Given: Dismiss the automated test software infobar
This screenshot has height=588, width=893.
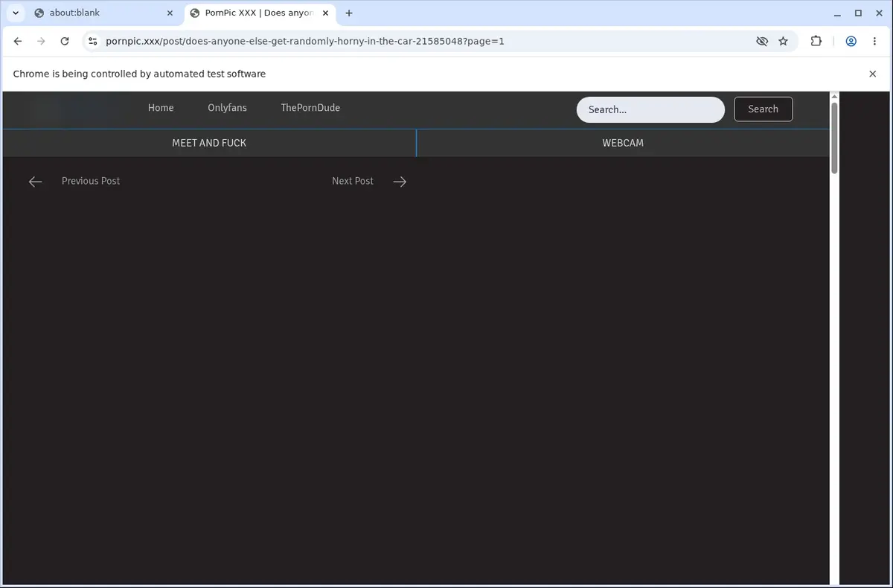Looking at the screenshot, I should [x=872, y=74].
